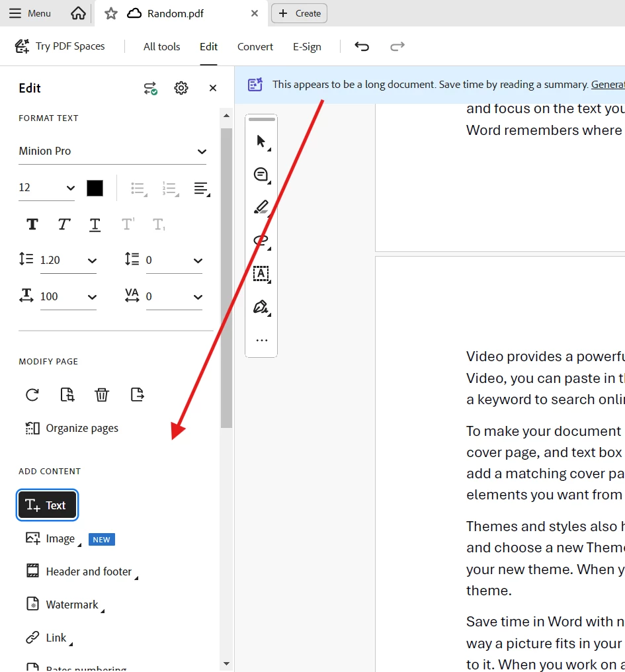Toggle bold text formatting

tap(32, 224)
